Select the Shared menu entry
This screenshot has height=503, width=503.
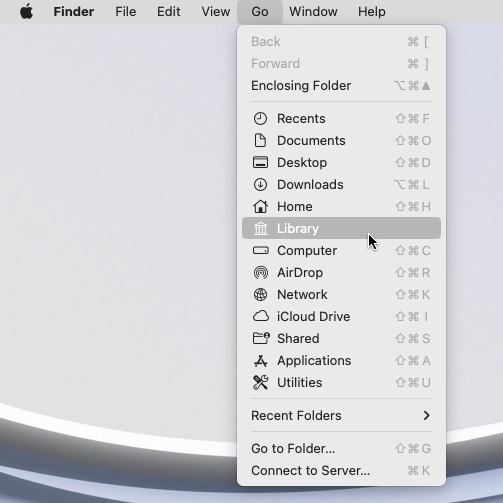pos(341,339)
